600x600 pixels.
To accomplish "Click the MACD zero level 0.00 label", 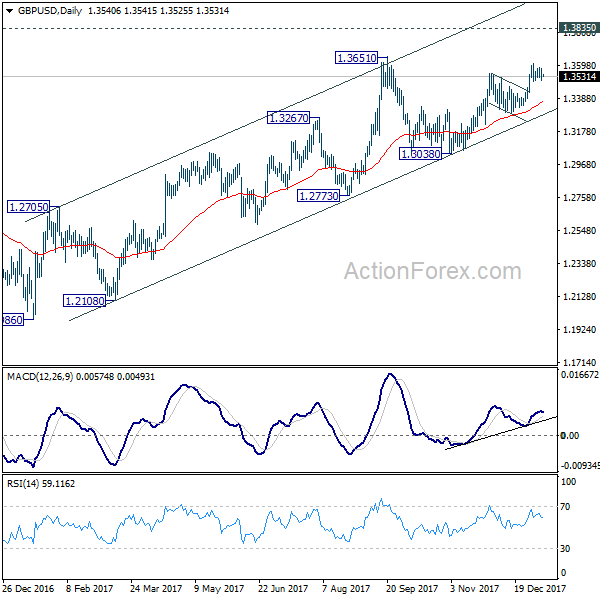I will [x=569, y=435].
